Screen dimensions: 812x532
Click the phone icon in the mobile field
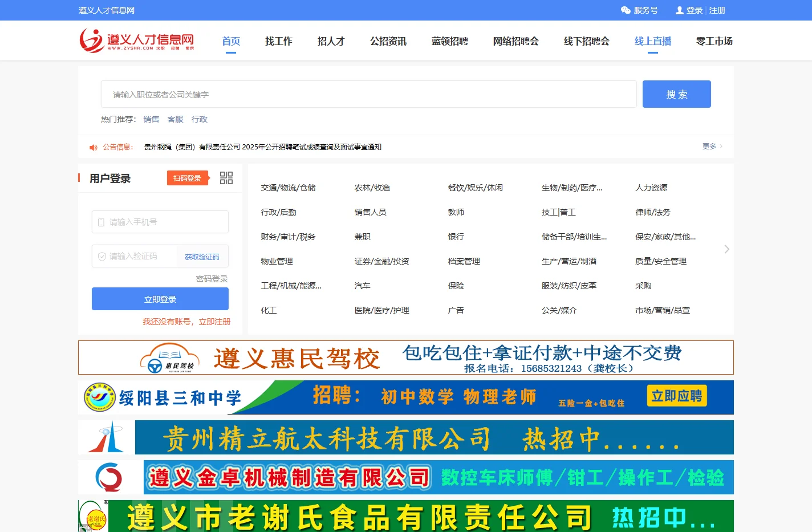[101, 222]
